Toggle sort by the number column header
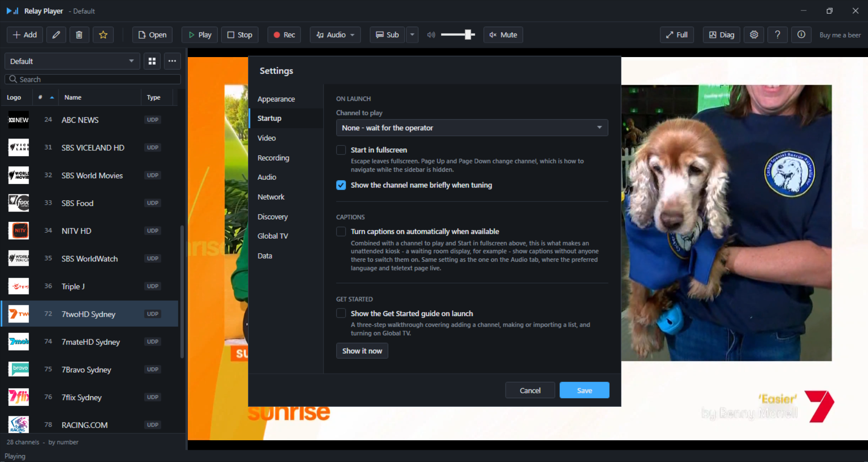 [x=46, y=97]
